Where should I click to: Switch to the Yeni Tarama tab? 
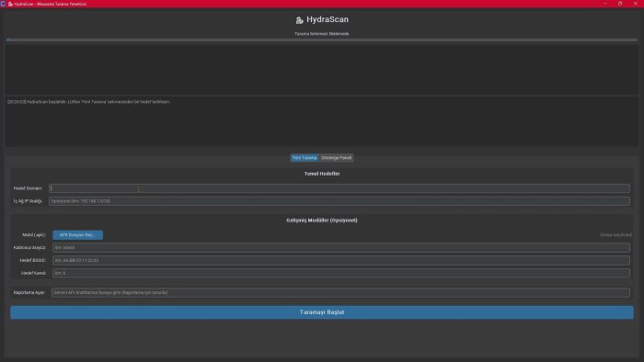[305, 158]
